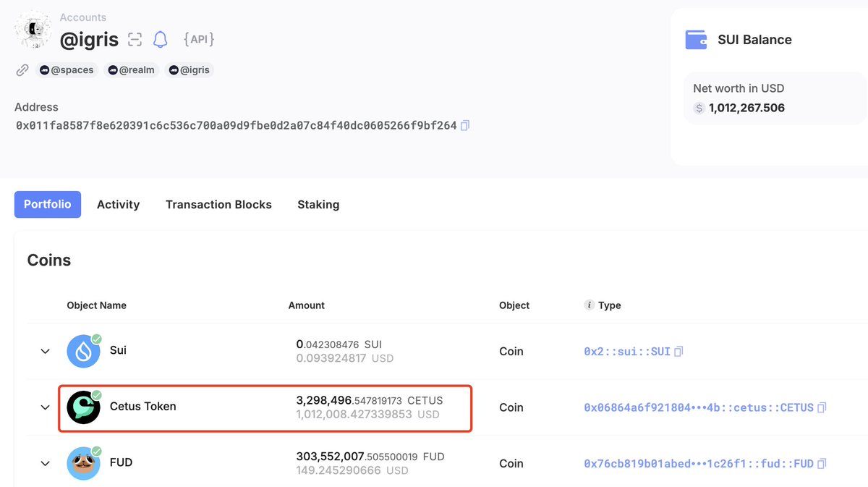The width and height of the screenshot is (868, 487).
Task: Click the Coins section heading
Action: [49, 261]
